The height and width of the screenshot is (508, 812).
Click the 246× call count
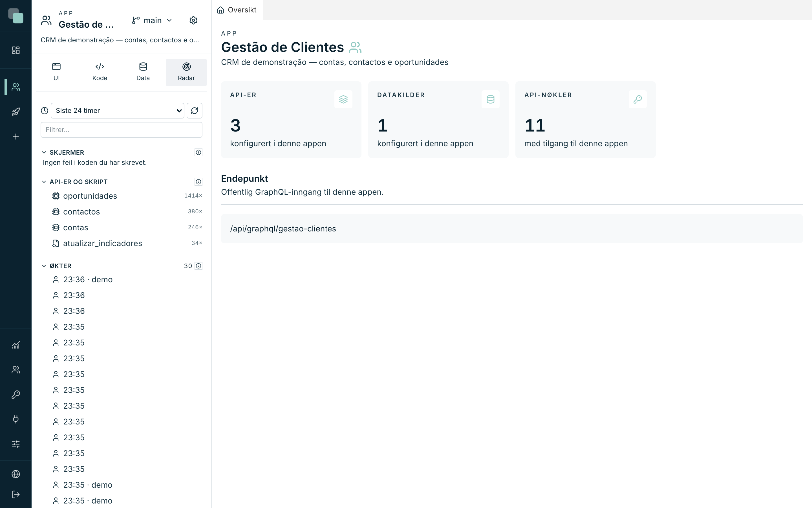[x=195, y=227]
